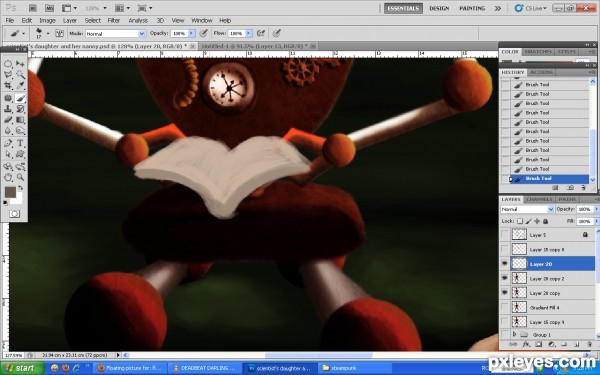Toggle visibility of Layer 20 copy 2
This screenshot has height=375, width=600.
click(505, 278)
